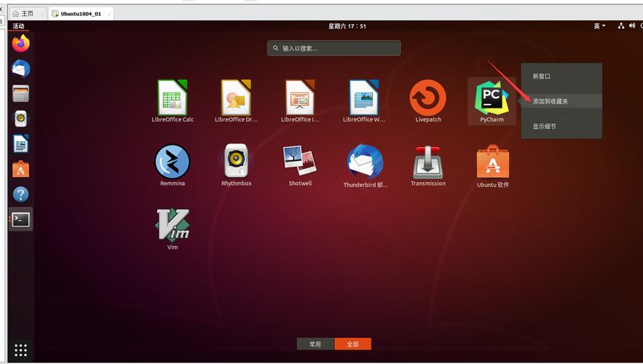
Task: Open Ubuntu Software from app grid
Action: point(492,162)
